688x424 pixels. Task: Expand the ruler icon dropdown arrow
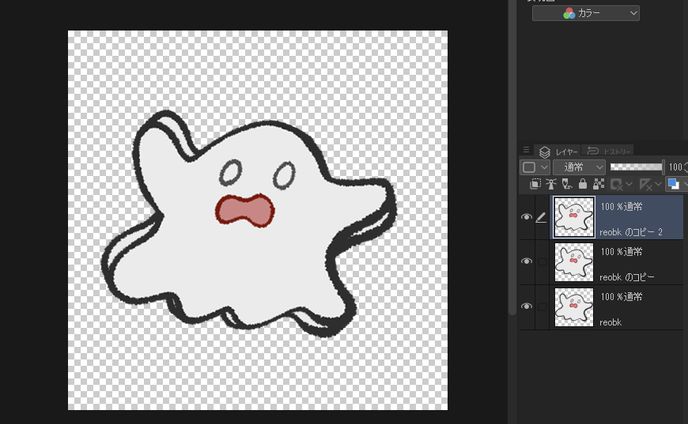pyautogui.click(x=658, y=184)
